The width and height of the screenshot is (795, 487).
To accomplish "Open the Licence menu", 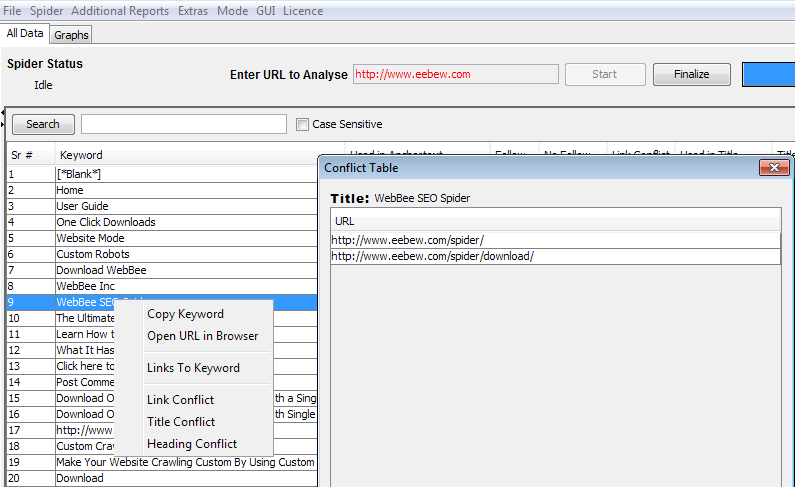I will click(x=303, y=11).
